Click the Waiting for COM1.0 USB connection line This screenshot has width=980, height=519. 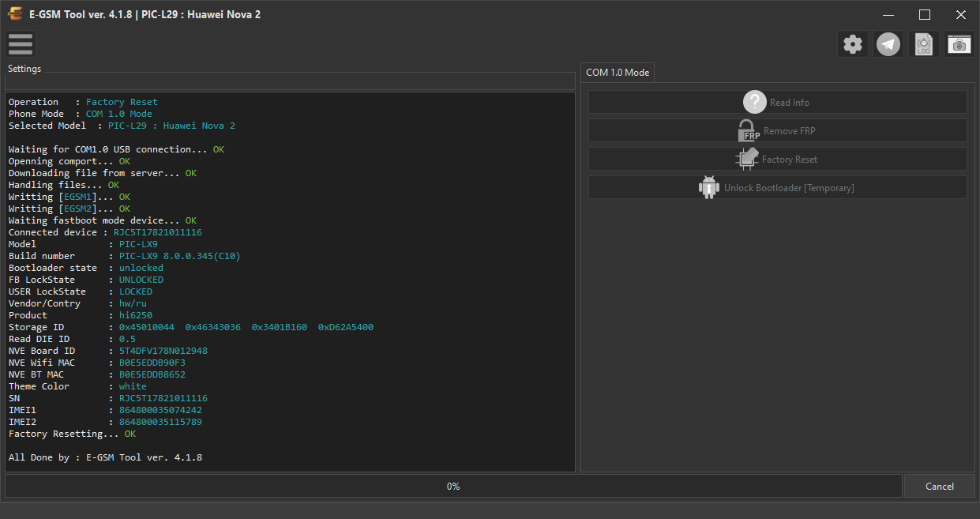tap(116, 149)
